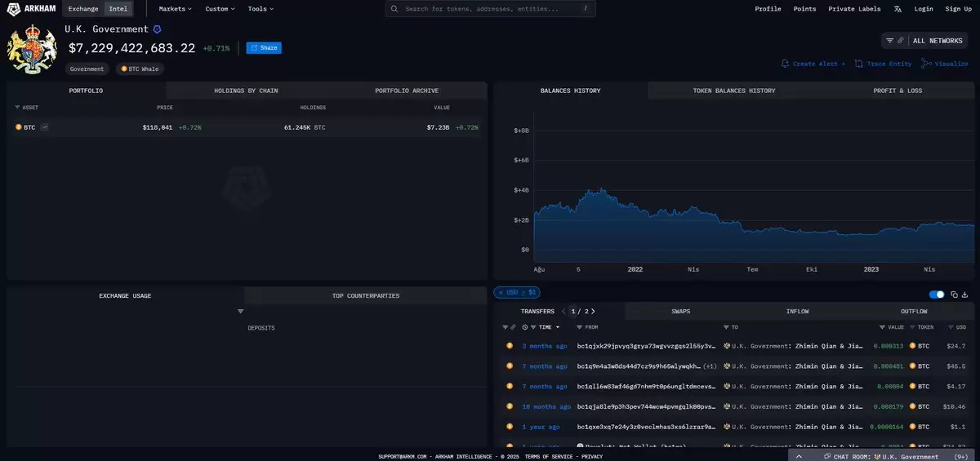Screen dimensions: 980x461
Task: Click the copy icon above the transfers table
Action: tap(954, 295)
